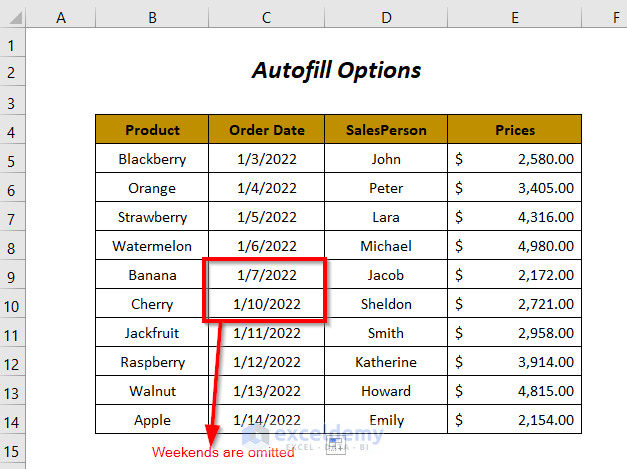Select the Prices header cell
The height and width of the screenshot is (469, 627).
(x=514, y=130)
